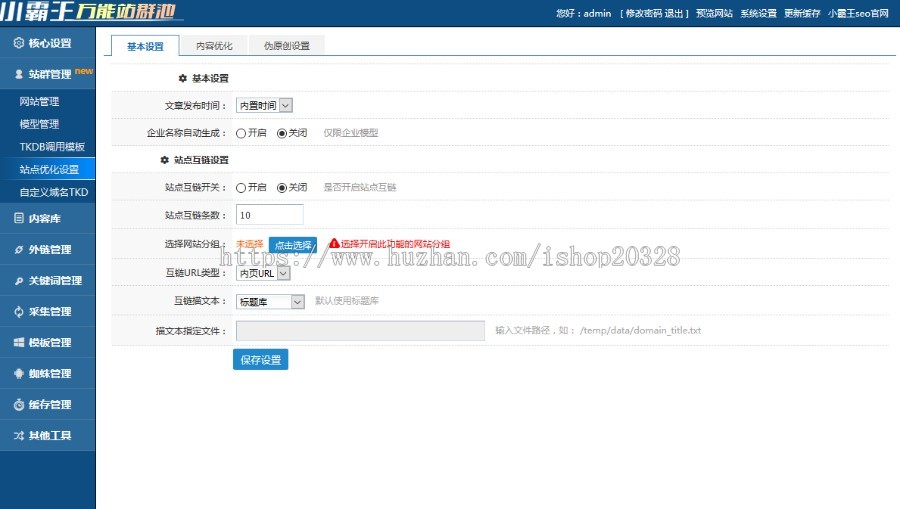Screen dimensions: 900x509
Task: Open 采集管理 in the sidebar
Action: coord(48,311)
